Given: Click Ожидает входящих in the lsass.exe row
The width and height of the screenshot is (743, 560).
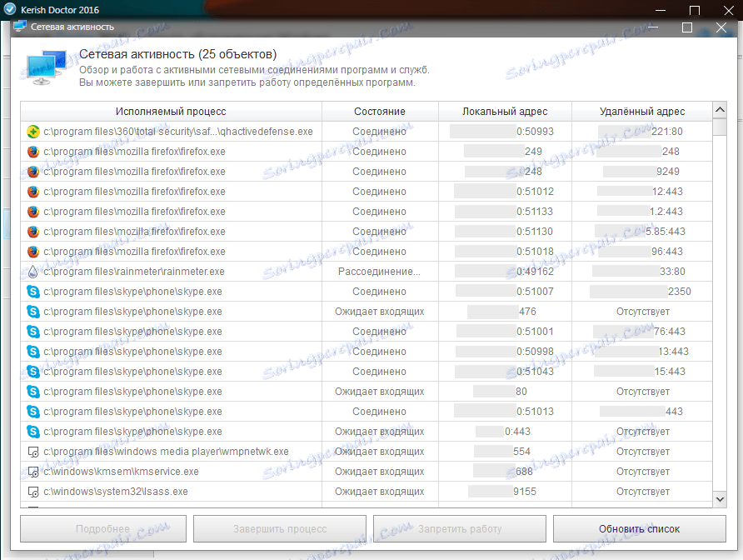Looking at the screenshot, I should [380, 492].
